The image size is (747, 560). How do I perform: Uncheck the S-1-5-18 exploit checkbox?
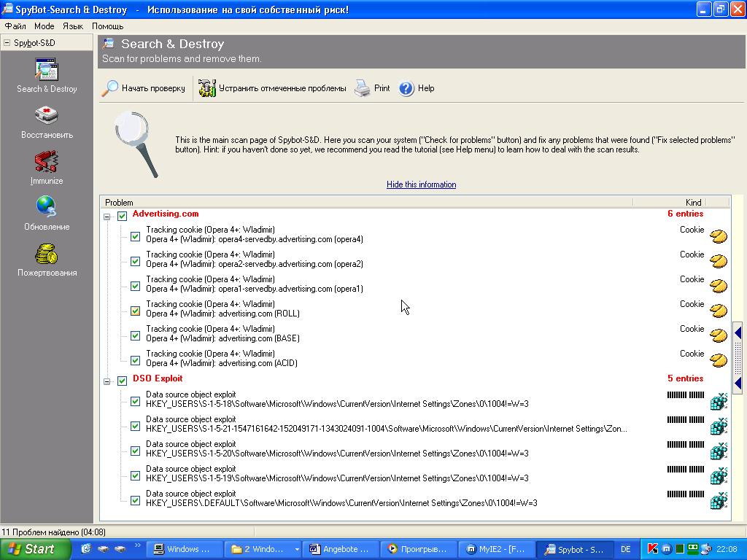click(x=135, y=402)
